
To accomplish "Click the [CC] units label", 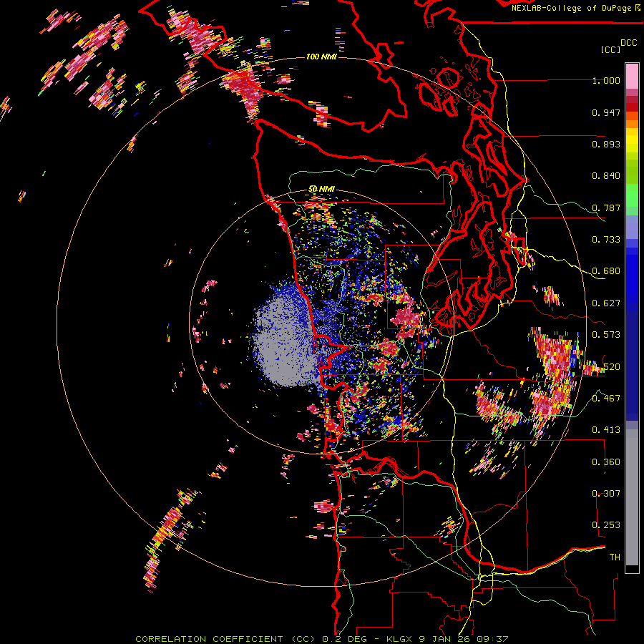I will [x=610, y=49].
